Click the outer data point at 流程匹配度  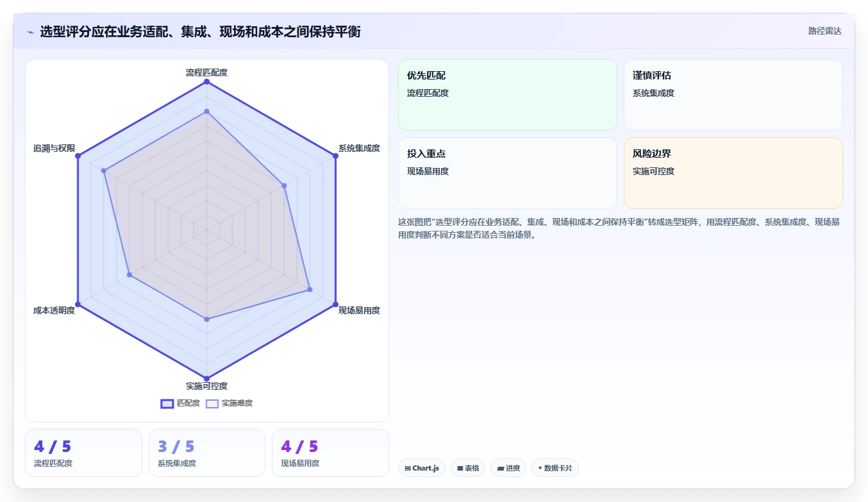(206, 81)
